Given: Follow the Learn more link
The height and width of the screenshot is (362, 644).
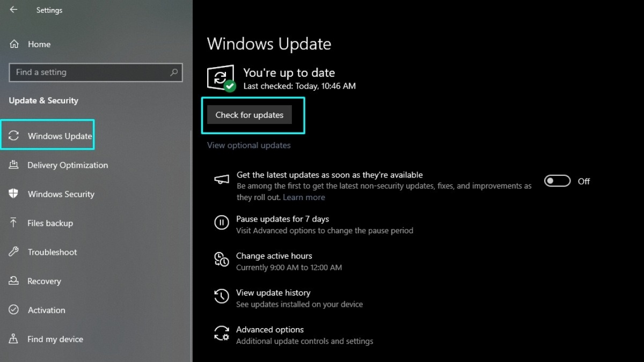Looking at the screenshot, I should [304, 197].
